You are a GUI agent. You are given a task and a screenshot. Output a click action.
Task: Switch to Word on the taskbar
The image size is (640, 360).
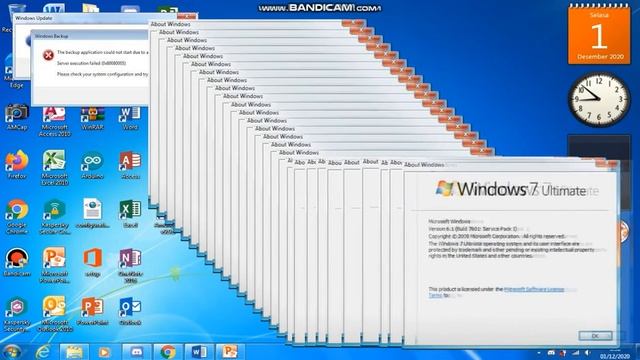[x=199, y=351]
